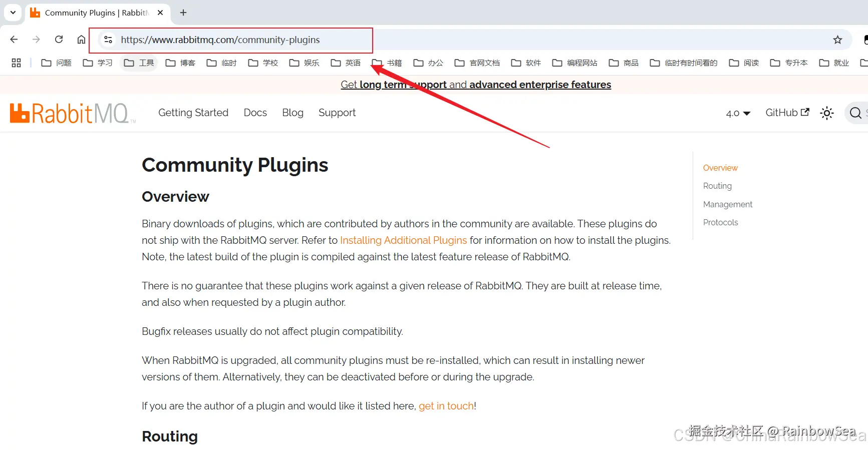Image resolution: width=868 pixels, height=450 pixels.
Task: Open Docs in the navbar
Action: (255, 113)
